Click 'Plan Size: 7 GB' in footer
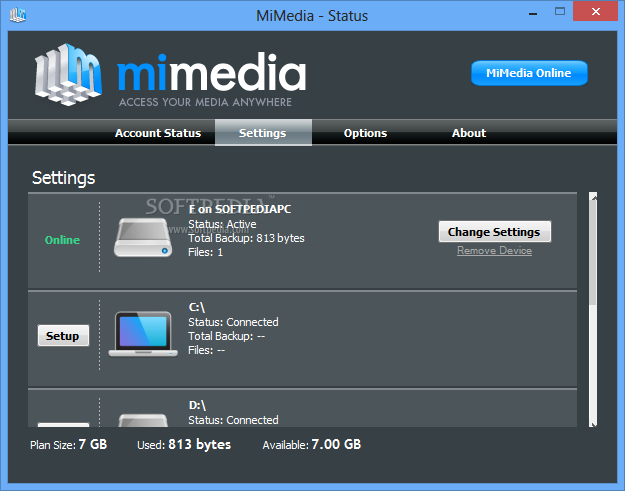This screenshot has width=625, height=491. click(69, 444)
